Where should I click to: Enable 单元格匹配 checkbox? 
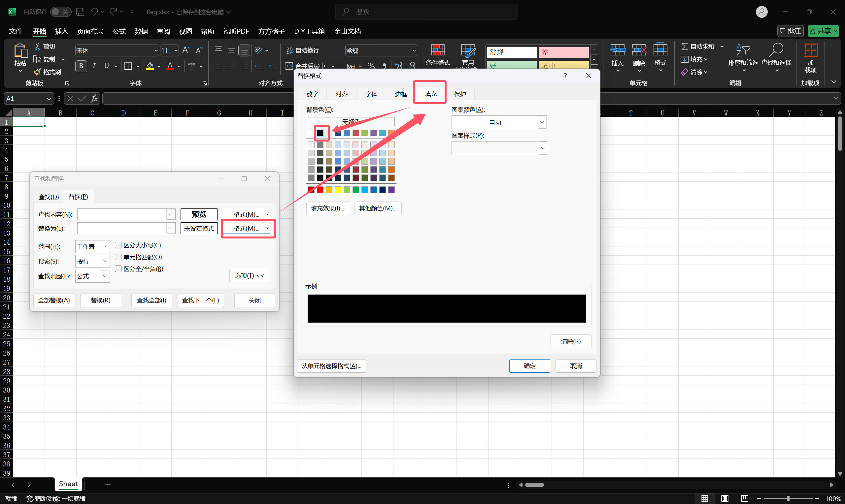118,257
